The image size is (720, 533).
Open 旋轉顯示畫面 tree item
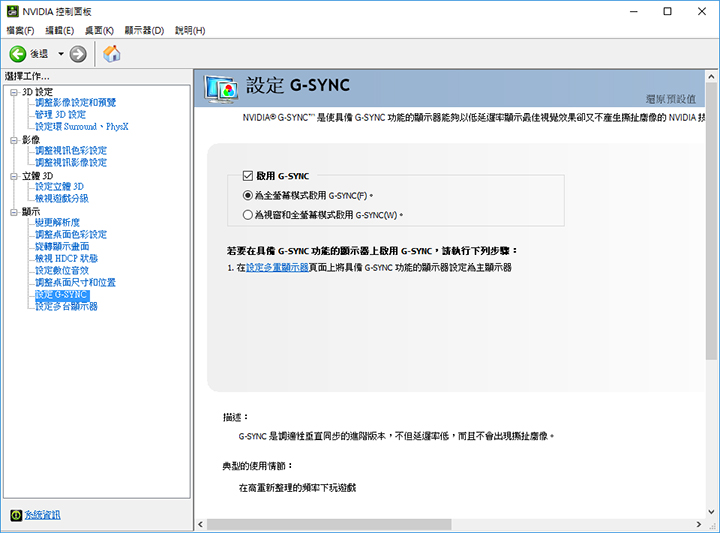(x=62, y=247)
